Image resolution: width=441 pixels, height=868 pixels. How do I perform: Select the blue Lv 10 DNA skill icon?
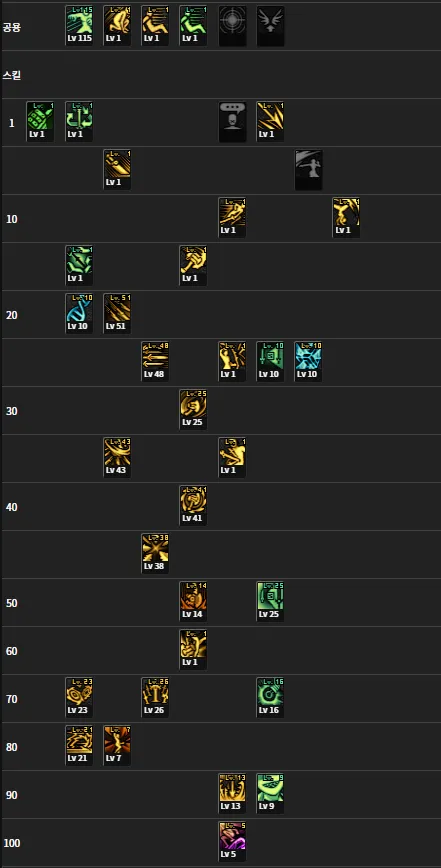[79, 314]
